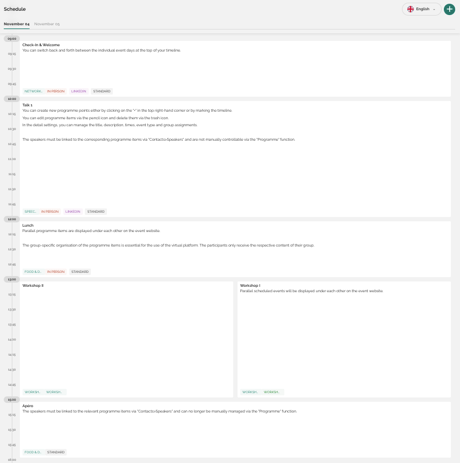Expand language selector chevron arrow

pyautogui.click(x=434, y=9)
